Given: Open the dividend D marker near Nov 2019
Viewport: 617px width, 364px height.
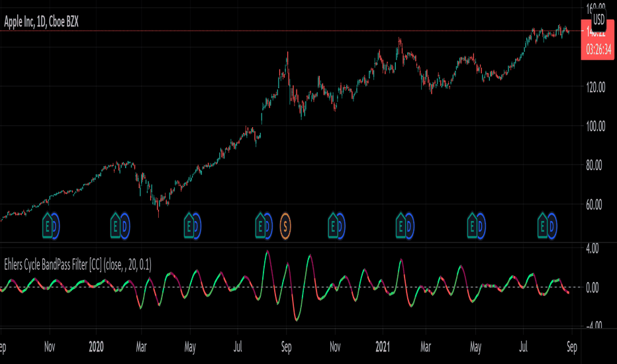Looking at the screenshot, I should click(x=55, y=226).
